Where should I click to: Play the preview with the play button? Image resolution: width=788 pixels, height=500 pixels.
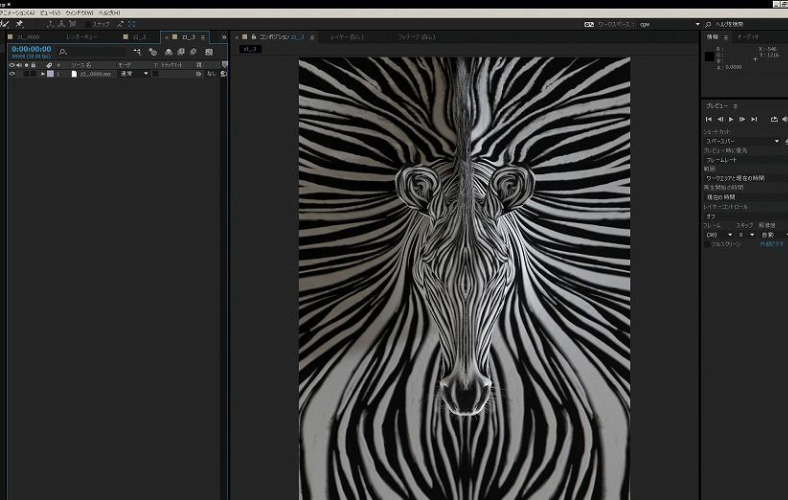coord(731,119)
